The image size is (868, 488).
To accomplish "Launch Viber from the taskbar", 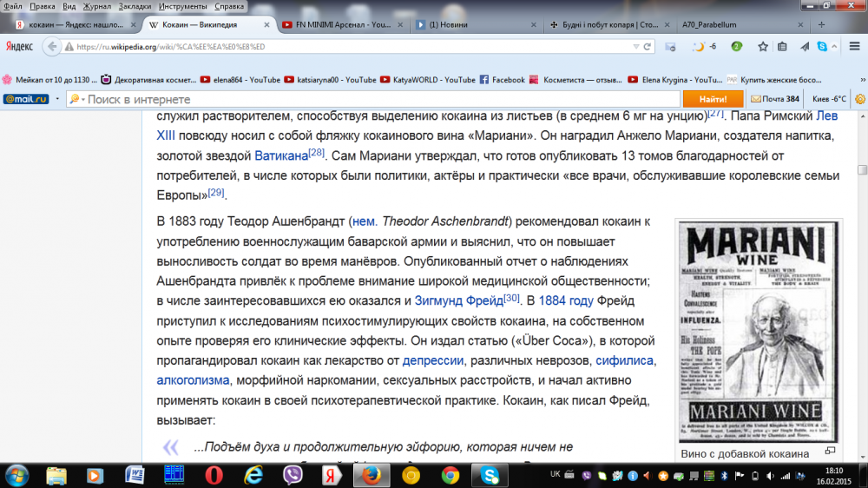I will point(292,475).
